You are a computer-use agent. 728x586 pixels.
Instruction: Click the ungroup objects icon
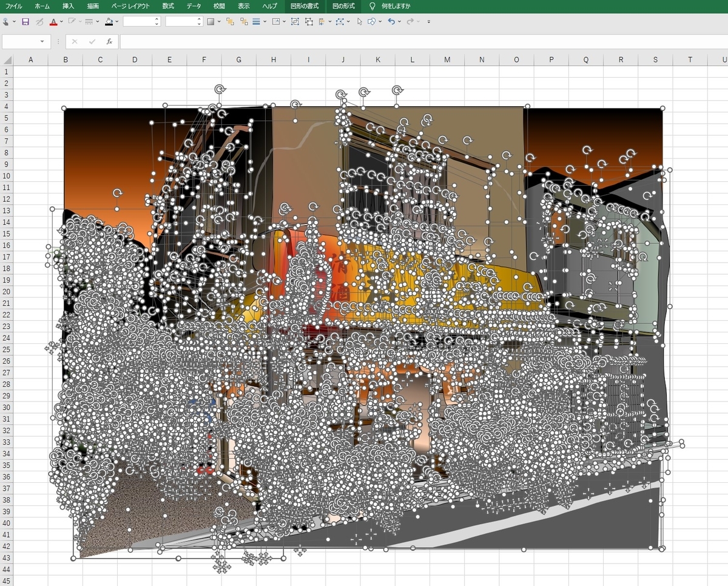[309, 21]
